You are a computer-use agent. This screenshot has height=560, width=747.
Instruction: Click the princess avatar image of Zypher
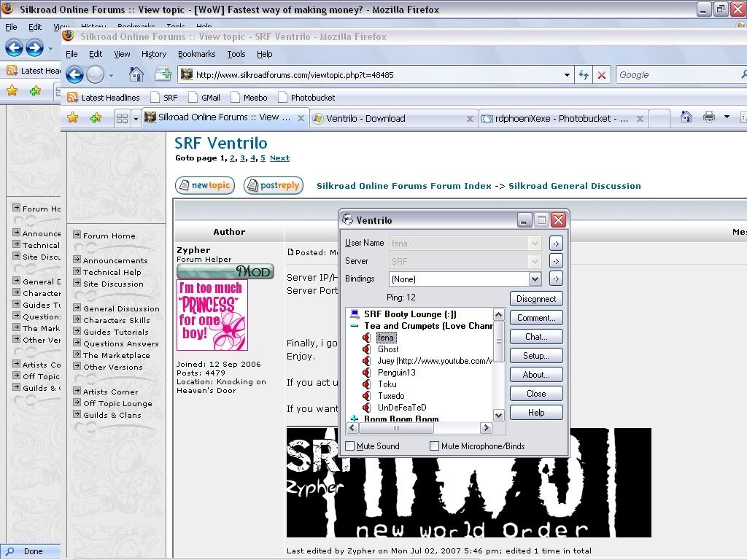tap(212, 315)
